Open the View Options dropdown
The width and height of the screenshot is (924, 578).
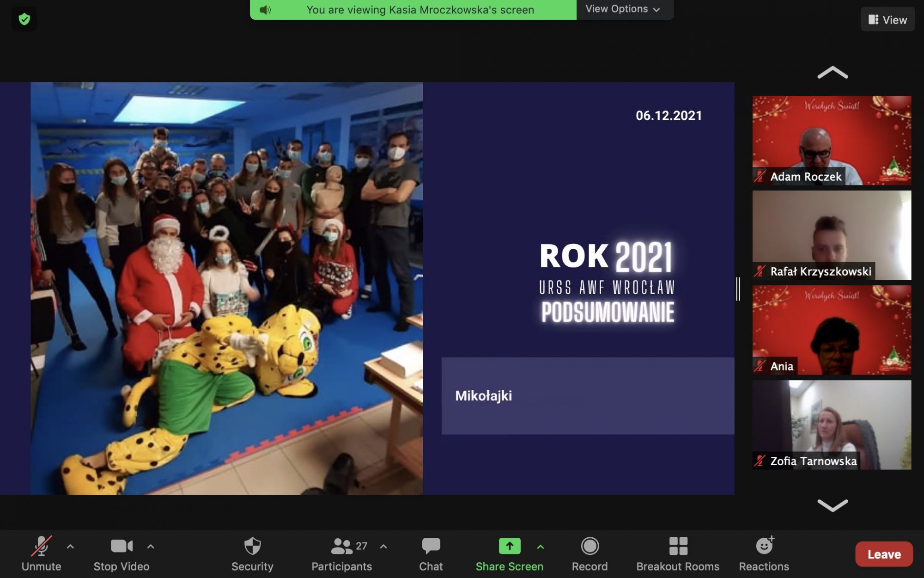[622, 9]
